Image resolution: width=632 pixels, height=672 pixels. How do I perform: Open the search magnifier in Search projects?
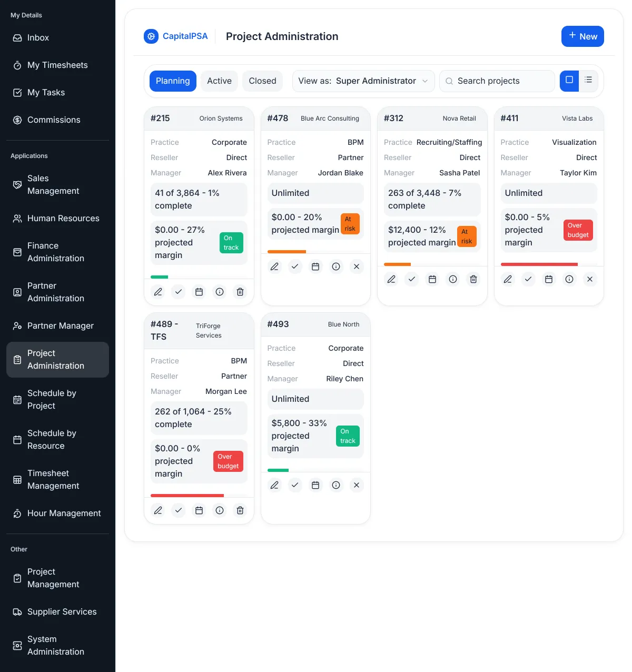click(449, 81)
